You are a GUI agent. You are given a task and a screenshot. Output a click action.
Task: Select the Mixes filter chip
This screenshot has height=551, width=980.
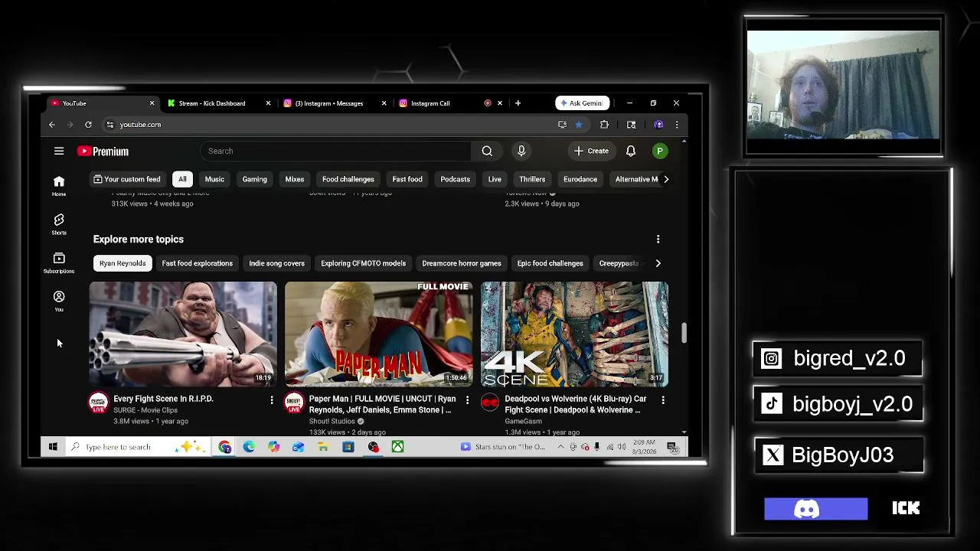(x=295, y=179)
